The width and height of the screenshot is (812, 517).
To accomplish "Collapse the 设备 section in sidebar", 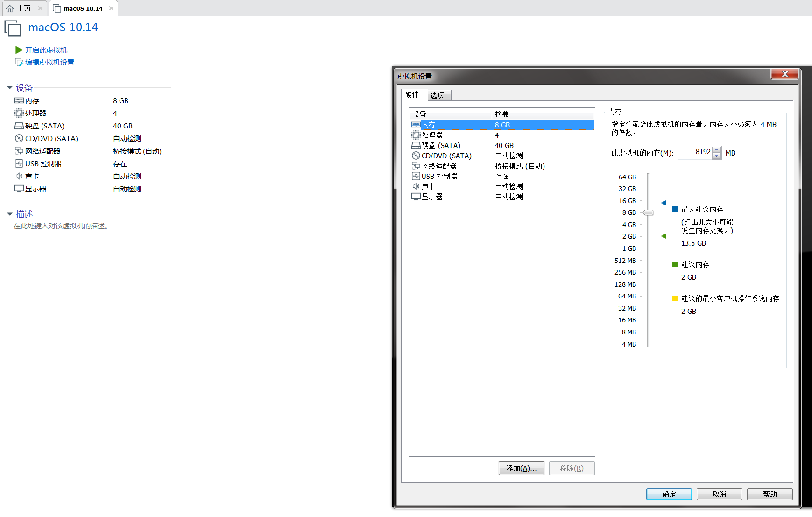I will click(x=10, y=88).
